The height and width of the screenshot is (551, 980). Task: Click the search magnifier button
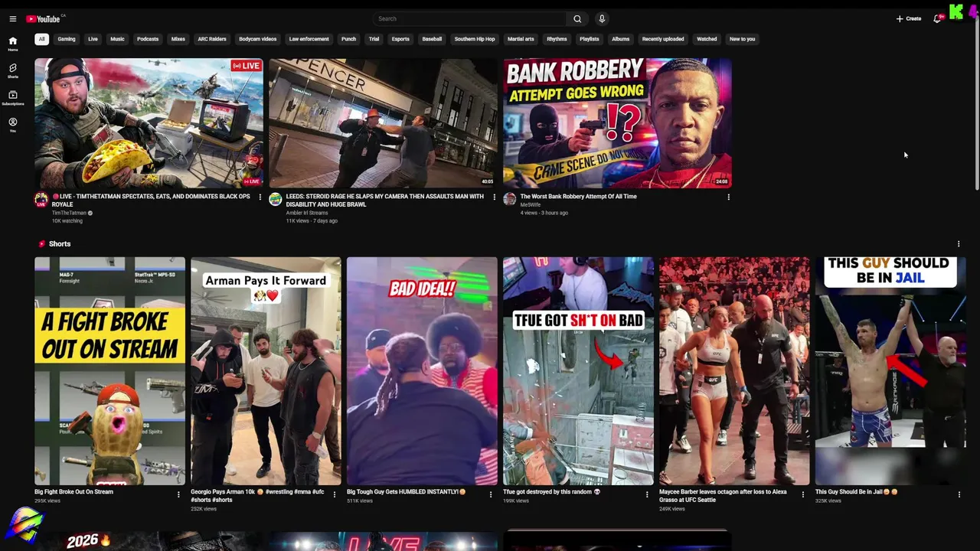[x=577, y=19]
